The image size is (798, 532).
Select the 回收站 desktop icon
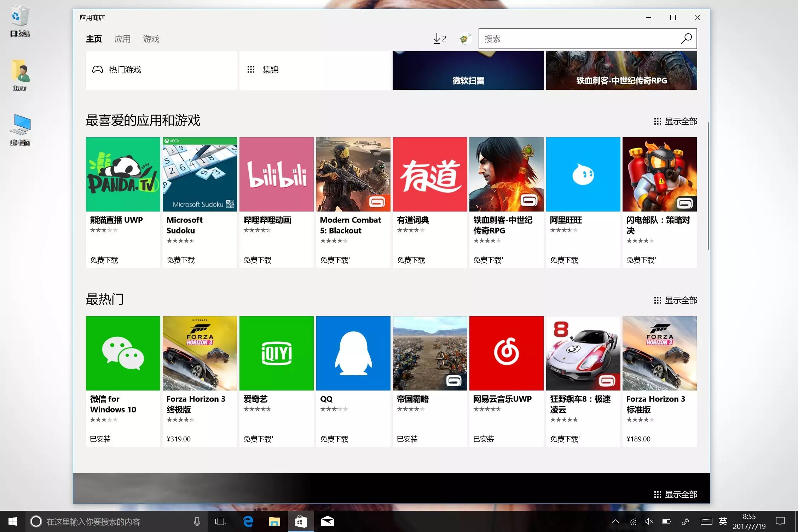point(20,21)
